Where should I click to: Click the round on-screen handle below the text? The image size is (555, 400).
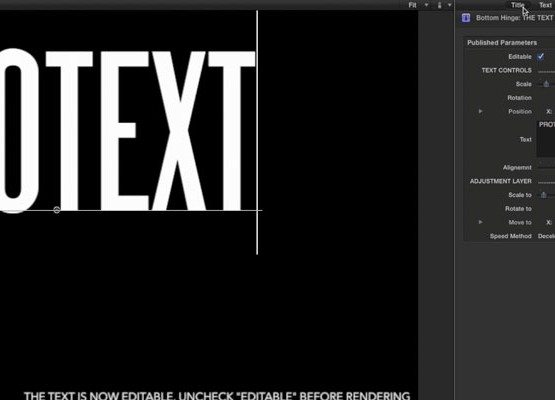57,210
